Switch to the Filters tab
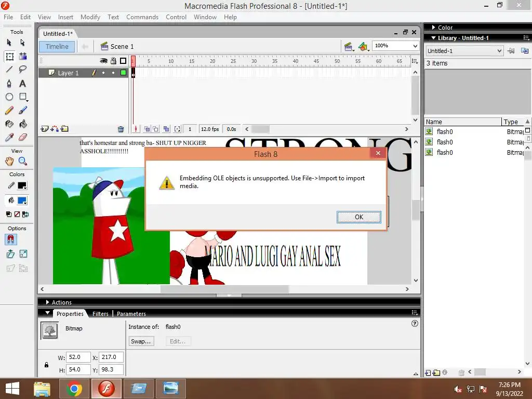Screen dimensions: 532x399 tap(100, 314)
